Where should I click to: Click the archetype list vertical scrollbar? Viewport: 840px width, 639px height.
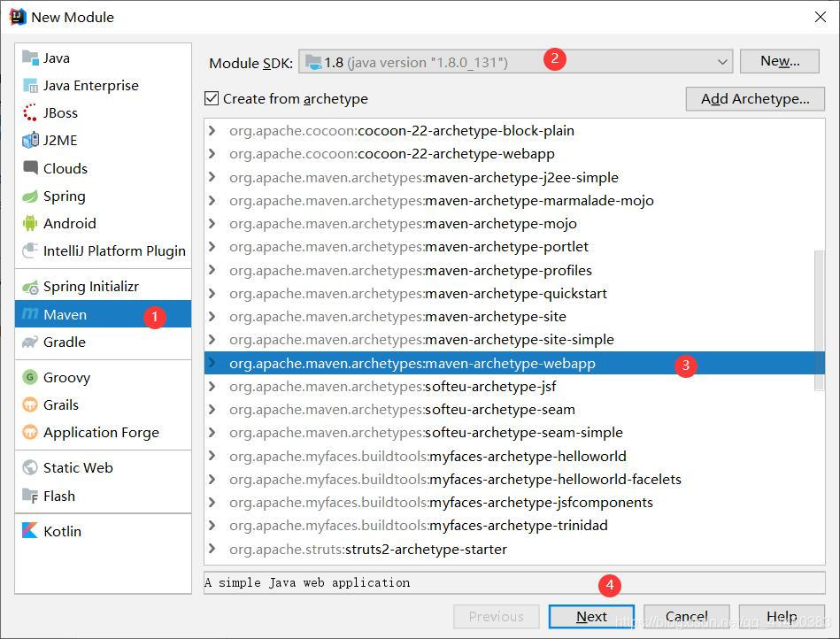tap(819, 320)
